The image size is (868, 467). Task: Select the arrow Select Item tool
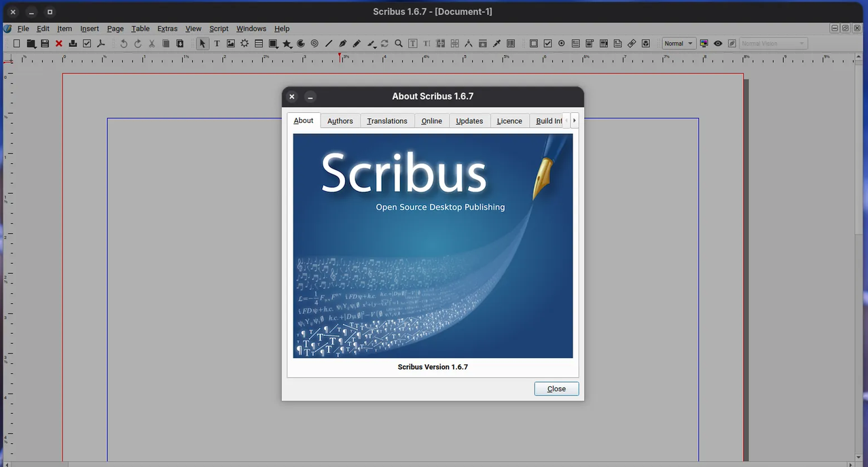202,44
